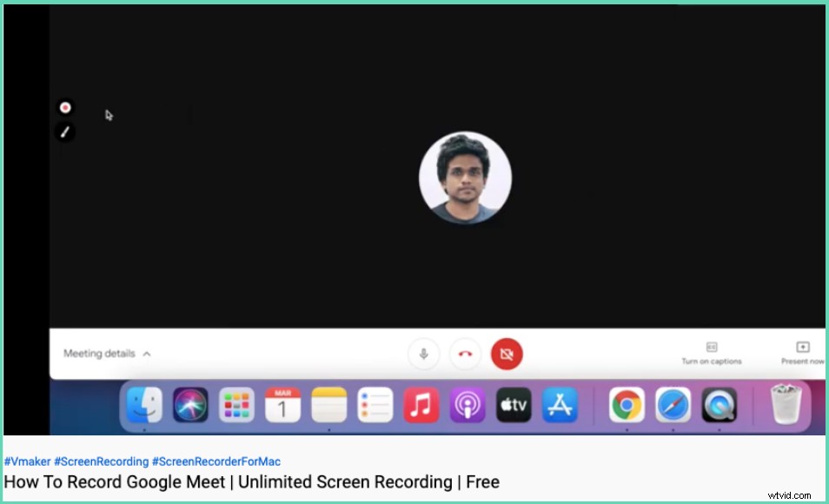Open Apple TV from the Dock
The image size is (829, 504).
click(513, 406)
